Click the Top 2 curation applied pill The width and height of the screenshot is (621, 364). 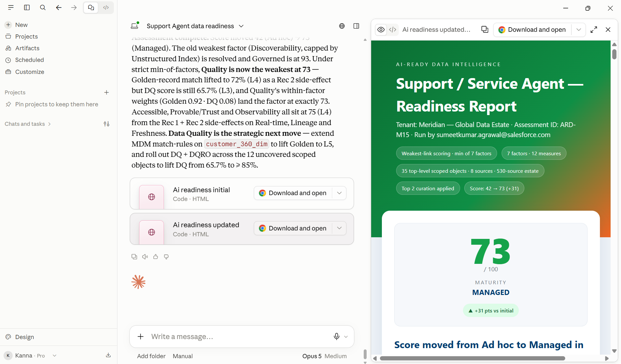click(428, 188)
